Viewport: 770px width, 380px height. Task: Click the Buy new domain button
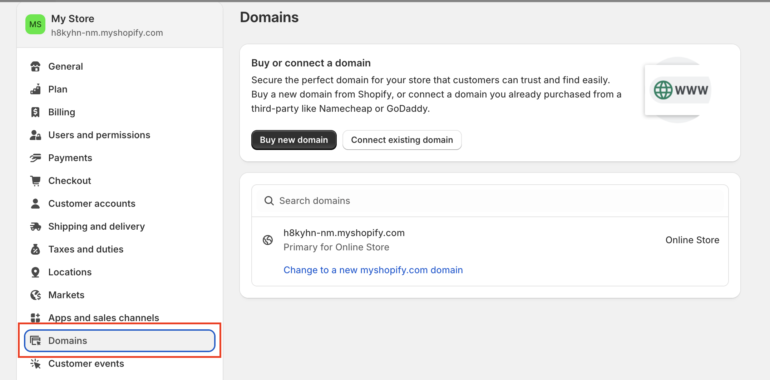294,140
